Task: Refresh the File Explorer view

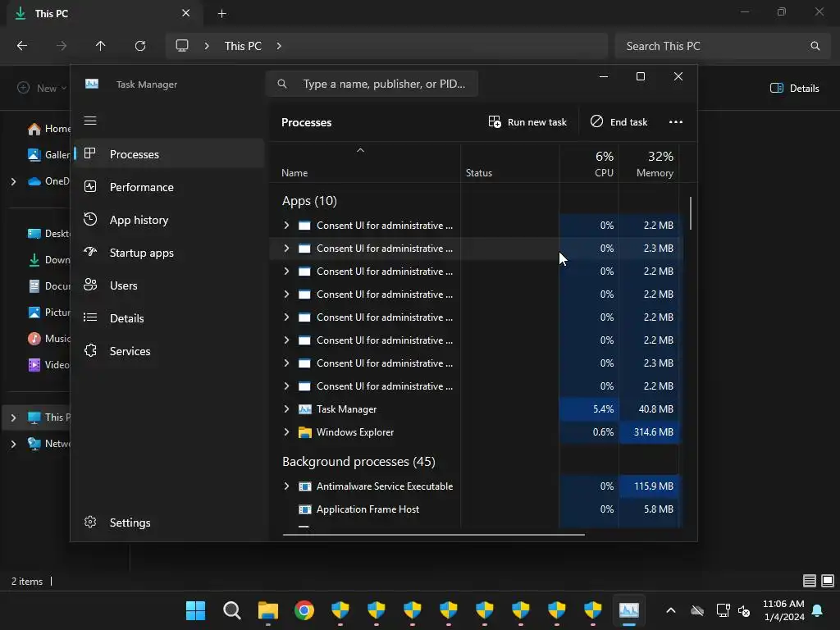Action: tap(140, 46)
